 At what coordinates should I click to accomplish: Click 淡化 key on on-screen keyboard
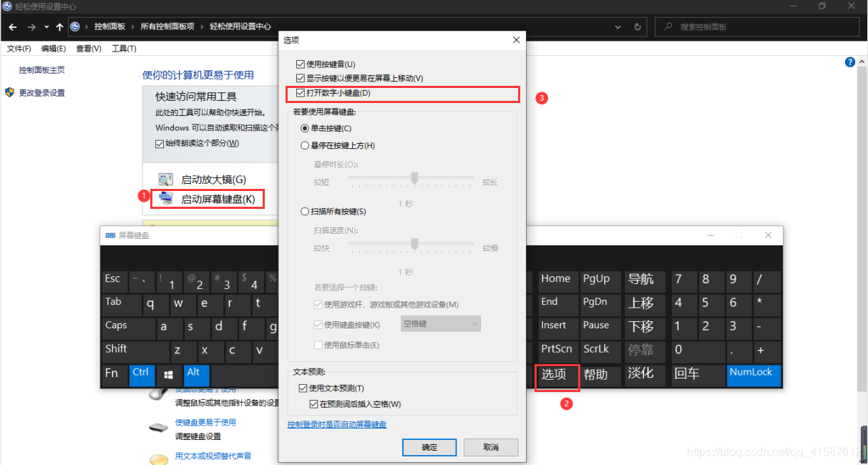pos(644,376)
